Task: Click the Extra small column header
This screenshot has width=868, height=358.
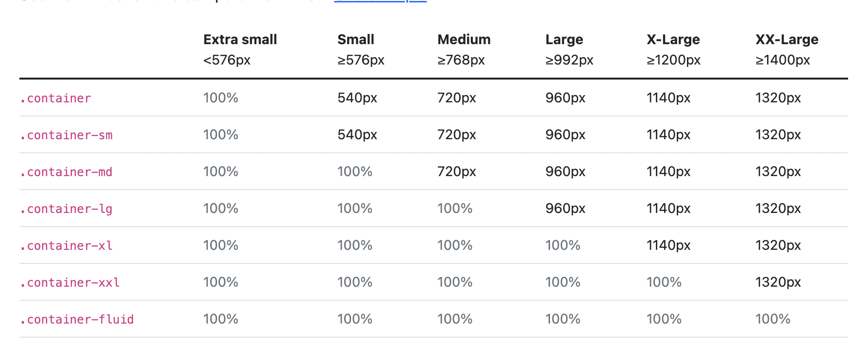Action: tap(240, 40)
